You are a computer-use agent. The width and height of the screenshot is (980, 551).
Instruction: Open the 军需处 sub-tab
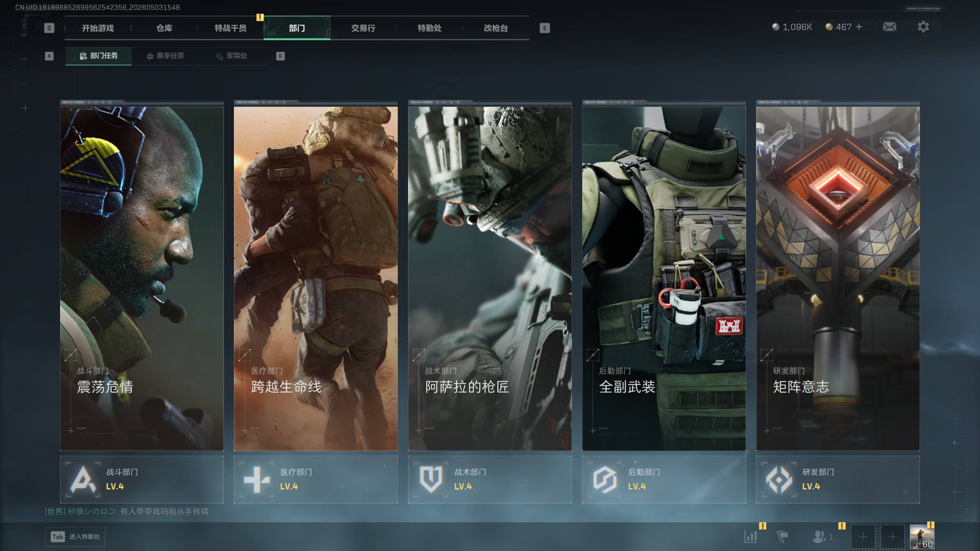pos(231,56)
